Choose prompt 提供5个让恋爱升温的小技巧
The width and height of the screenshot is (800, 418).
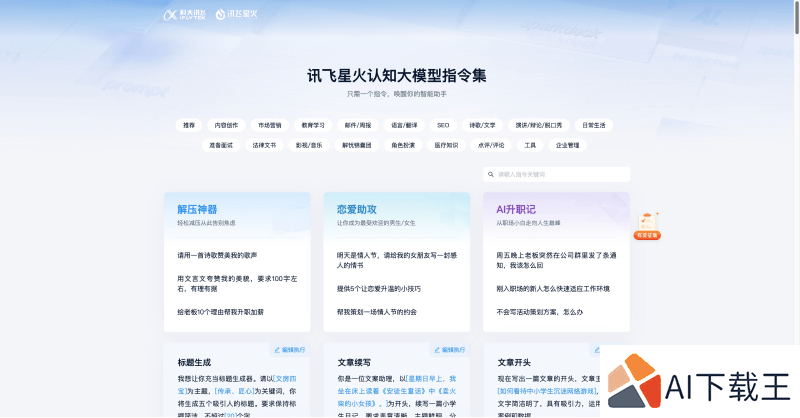tap(379, 289)
